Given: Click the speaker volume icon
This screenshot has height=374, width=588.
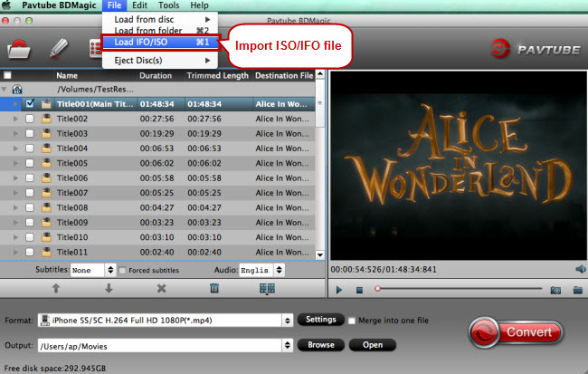Looking at the screenshot, I should (580, 269).
